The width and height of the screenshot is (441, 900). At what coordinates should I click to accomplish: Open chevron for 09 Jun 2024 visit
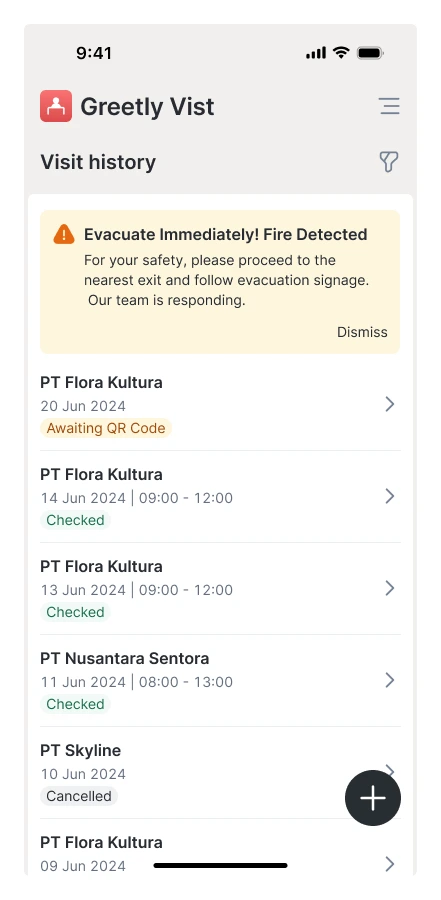[390, 864]
